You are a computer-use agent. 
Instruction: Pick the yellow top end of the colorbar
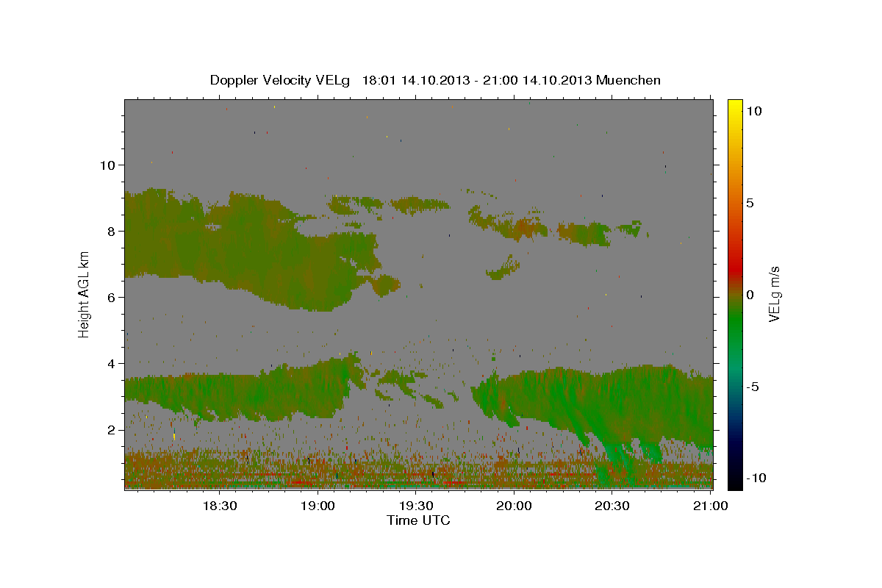[735, 104]
